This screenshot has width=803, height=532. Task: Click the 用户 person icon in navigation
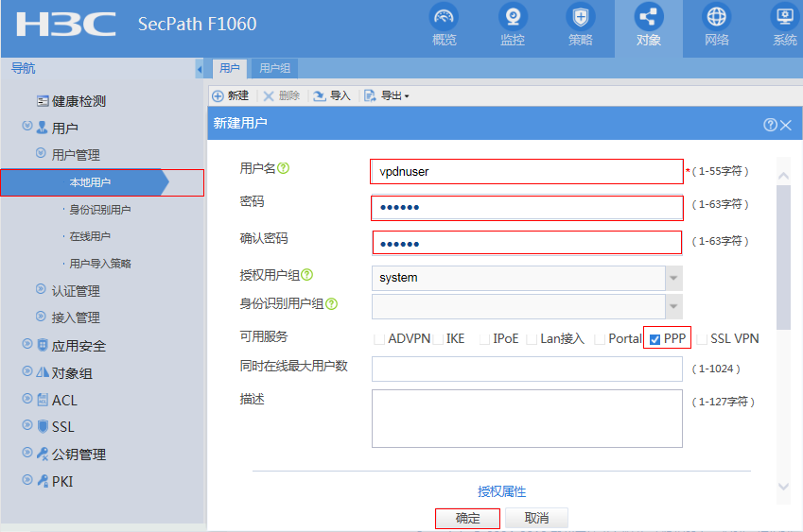43,128
